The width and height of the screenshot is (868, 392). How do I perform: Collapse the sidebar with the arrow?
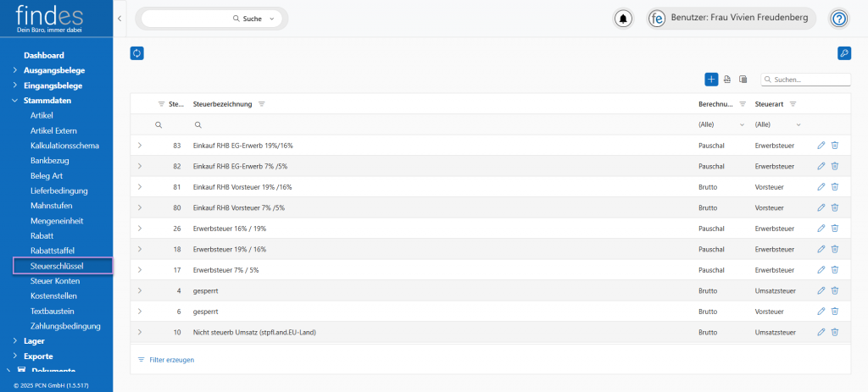point(120,19)
